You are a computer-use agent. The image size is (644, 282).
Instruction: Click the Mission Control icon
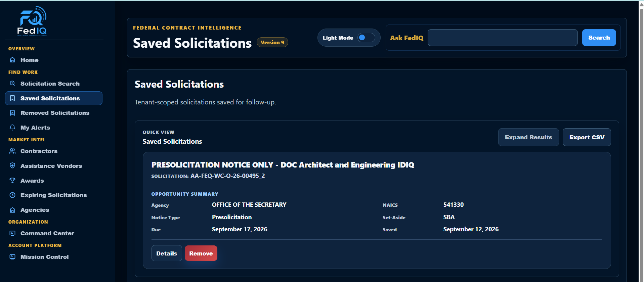(12, 257)
